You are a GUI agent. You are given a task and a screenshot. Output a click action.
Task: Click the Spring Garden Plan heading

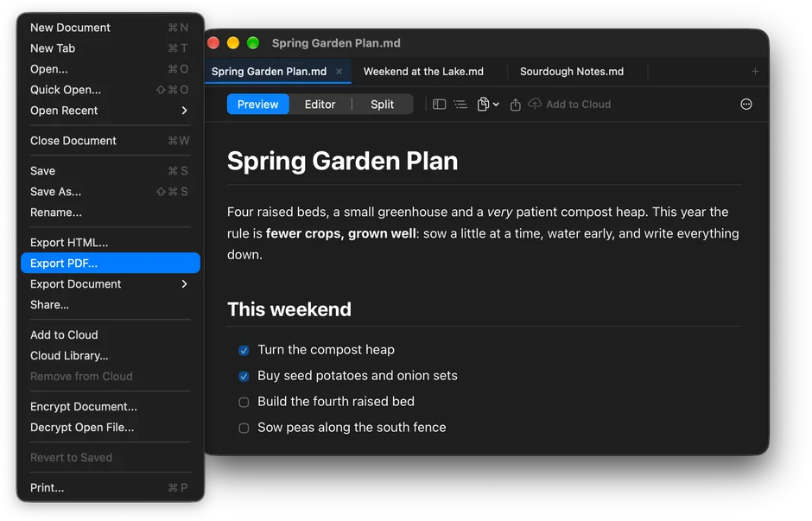pyautogui.click(x=342, y=161)
